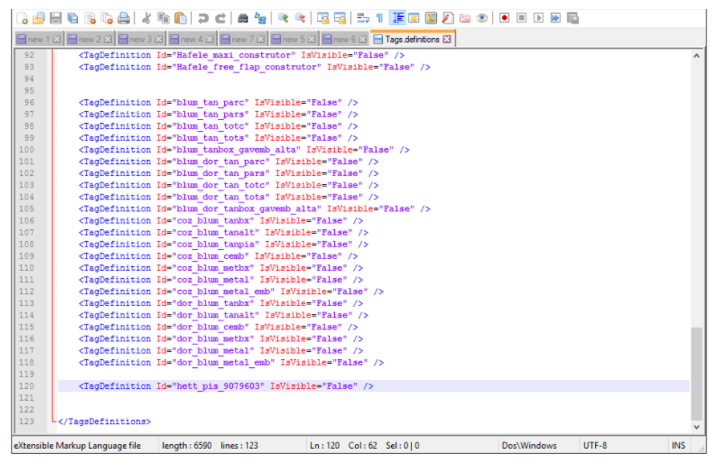Click the scrollbar up arrow
The height and width of the screenshot is (466, 723).
tap(696, 56)
